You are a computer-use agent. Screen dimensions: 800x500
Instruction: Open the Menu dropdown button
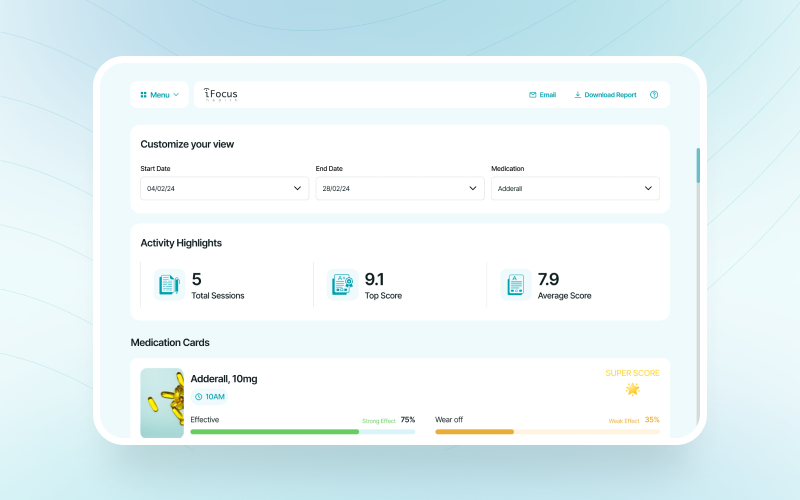pyautogui.click(x=159, y=95)
